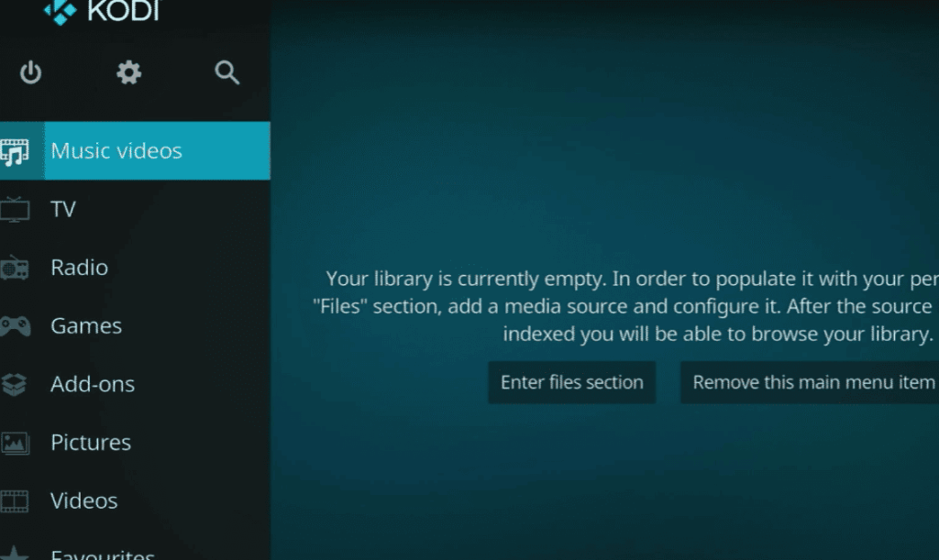Go to the Videos menu item

click(135, 500)
